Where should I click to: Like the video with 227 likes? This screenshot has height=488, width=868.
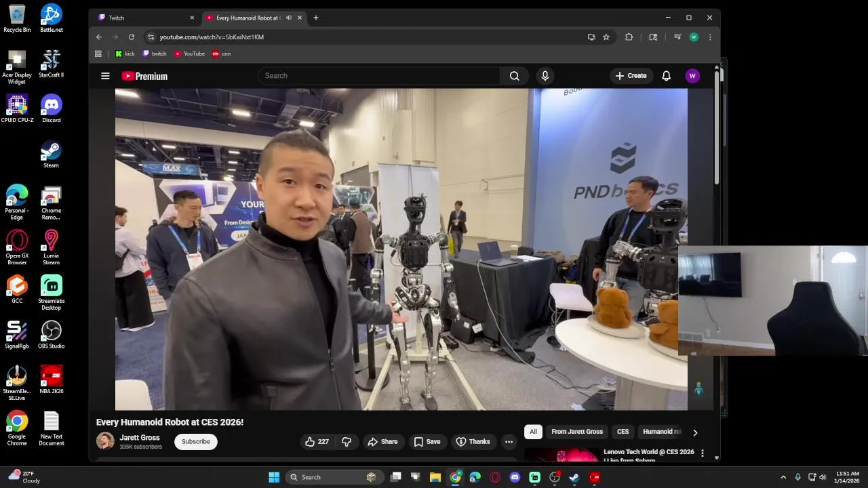317,441
